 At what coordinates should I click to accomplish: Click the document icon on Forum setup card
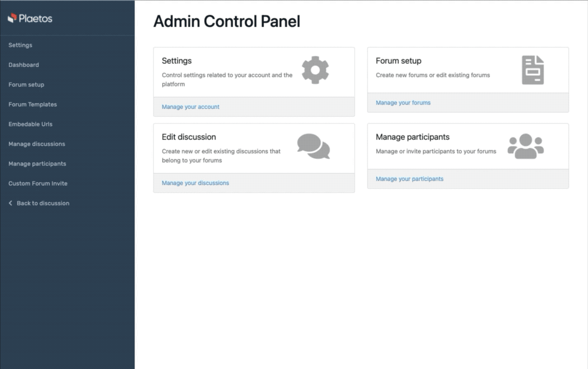(x=533, y=70)
